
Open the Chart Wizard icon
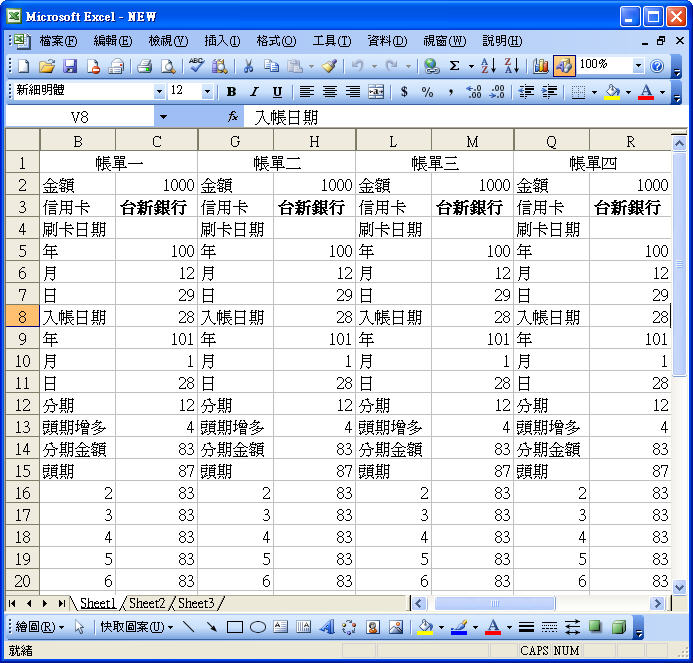[540, 66]
